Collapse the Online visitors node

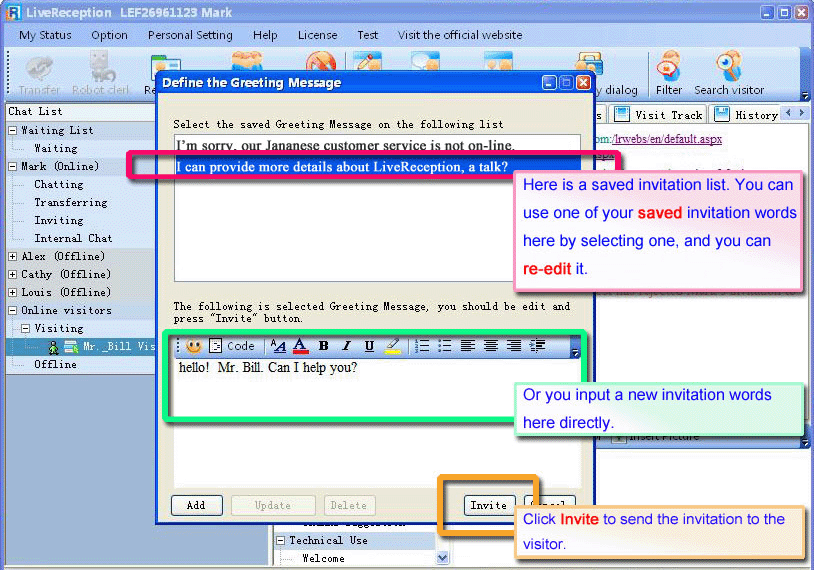click(13, 310)
